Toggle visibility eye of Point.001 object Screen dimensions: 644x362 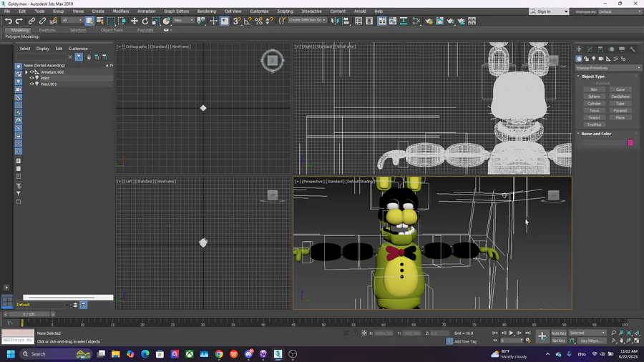click(x=31, y=84)
